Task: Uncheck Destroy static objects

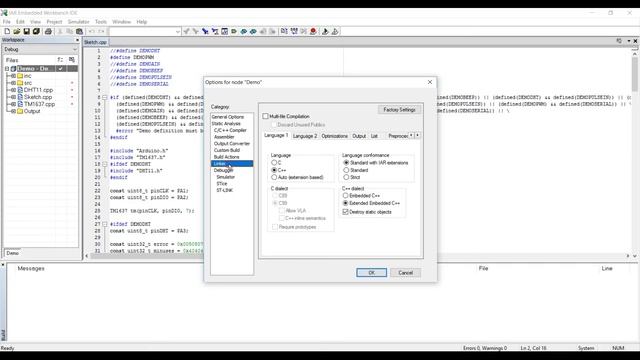Action: (x=345, y=212)
